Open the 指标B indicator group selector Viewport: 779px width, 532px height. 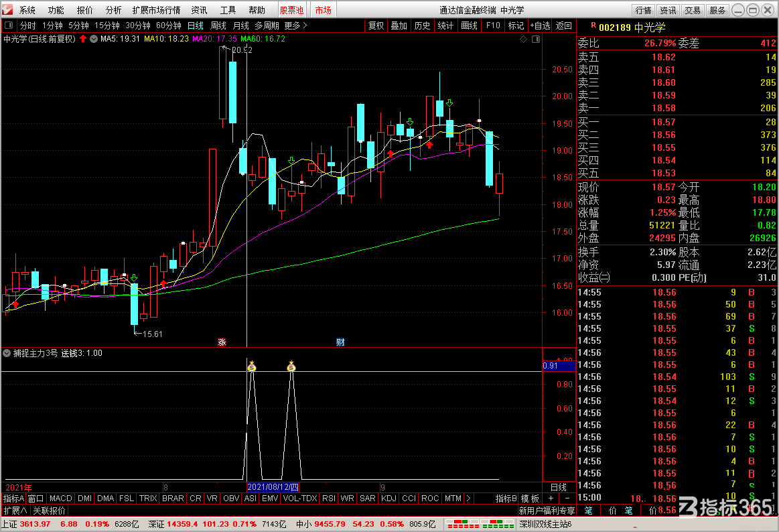506,498
